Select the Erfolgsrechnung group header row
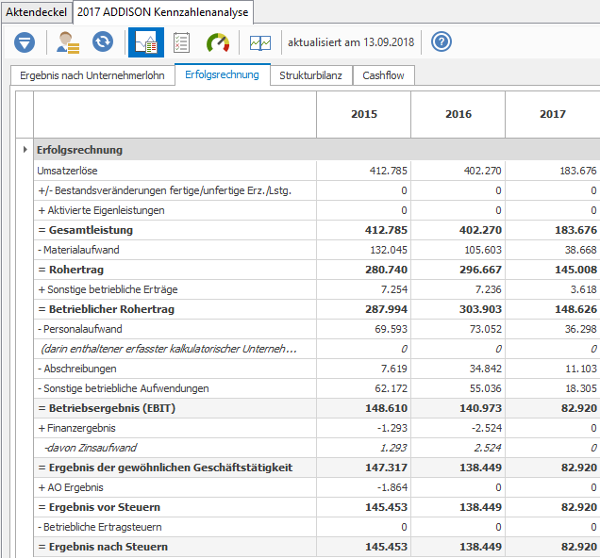Screen dimensions: 600x558 317,150
